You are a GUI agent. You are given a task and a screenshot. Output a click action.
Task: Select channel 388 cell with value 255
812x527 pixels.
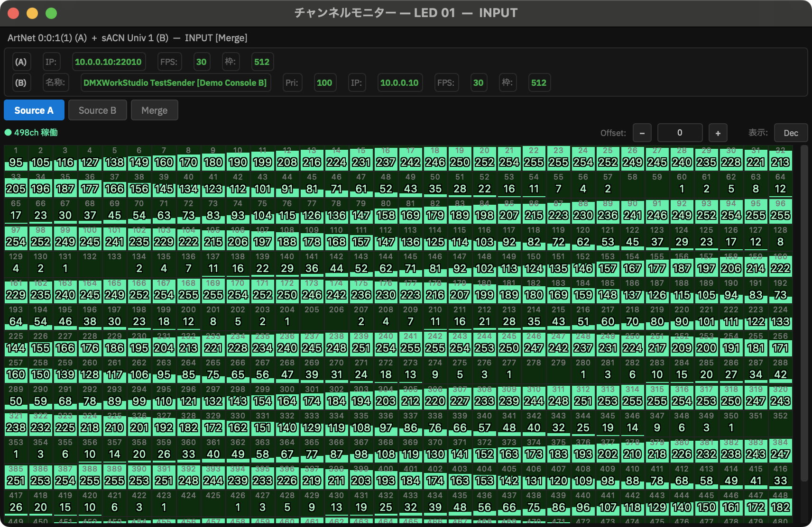[x=90, y=476]
